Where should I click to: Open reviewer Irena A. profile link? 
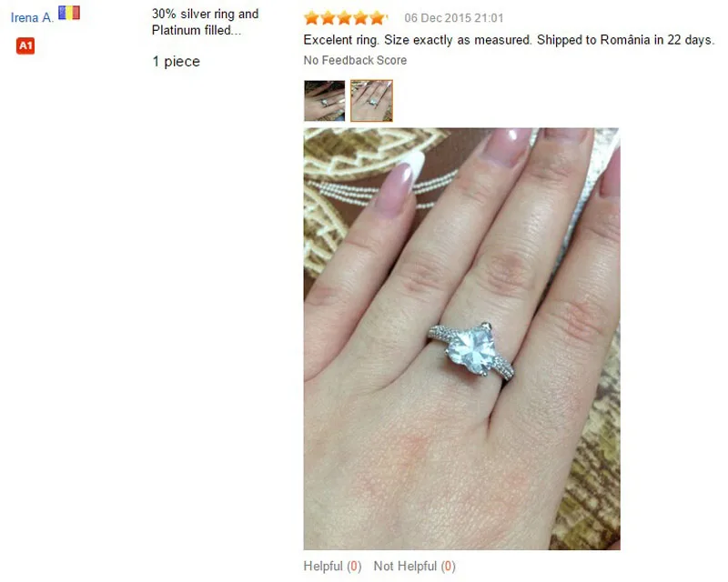click(x=32, y=17)
